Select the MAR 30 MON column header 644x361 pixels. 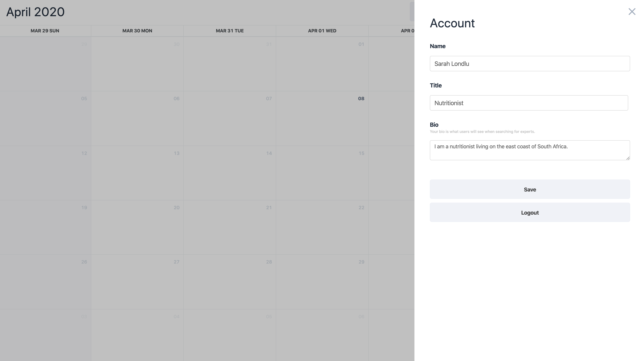(x=137, y=31)
